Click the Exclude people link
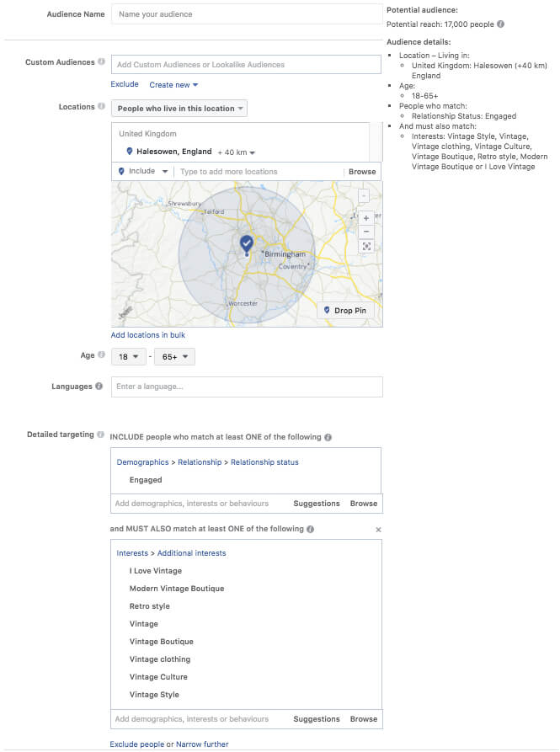560x752 pixels. [136, 744]
